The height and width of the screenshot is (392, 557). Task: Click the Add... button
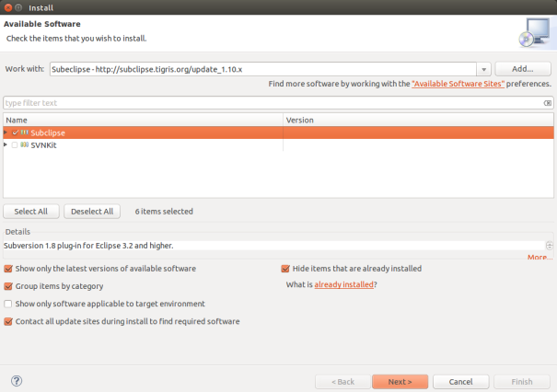coord(523,69)
